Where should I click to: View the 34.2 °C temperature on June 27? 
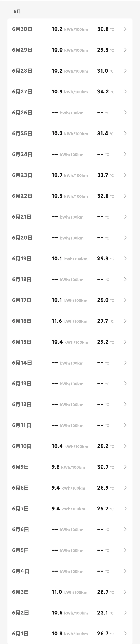[x=106, y=92]
